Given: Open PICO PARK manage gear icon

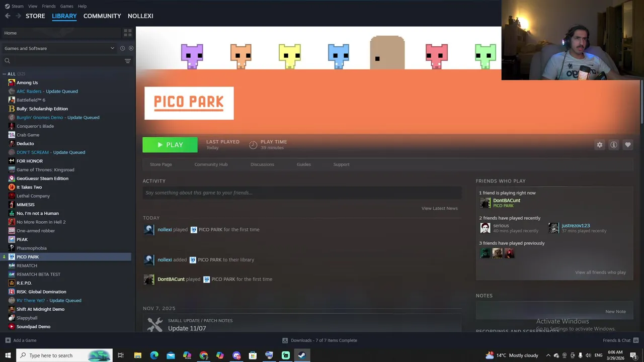Looking at the screenshot, I should click(600, 145).
